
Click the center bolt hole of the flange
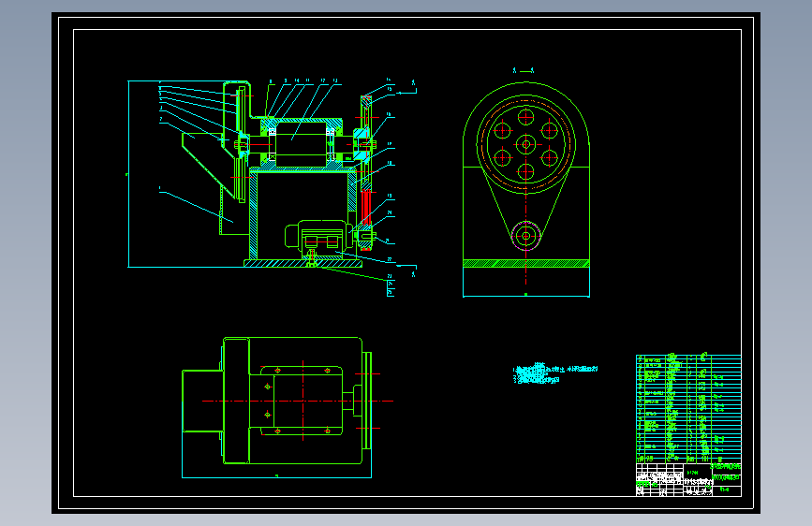pos(526,144)
